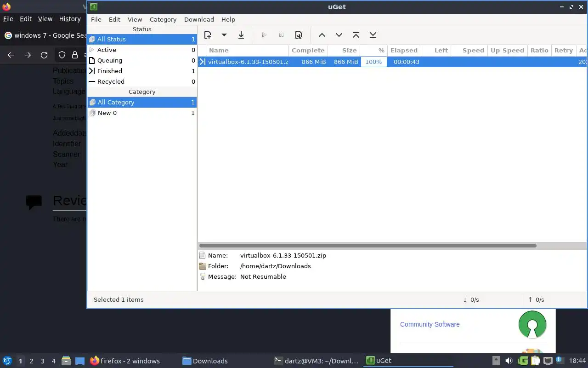Open uGet Download menu

click(x=199, y=19)
